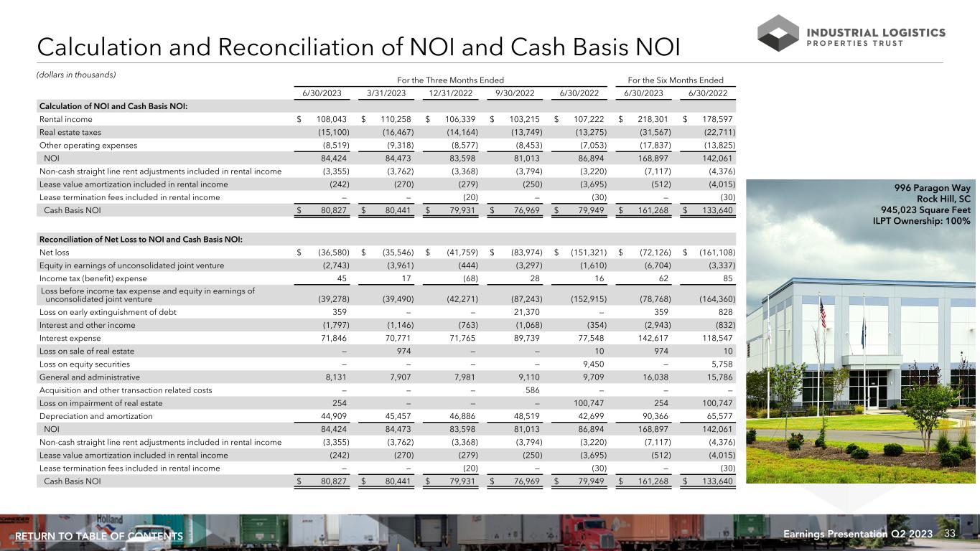Click "Loss on early extinguishment of debt" label
This screenshot has width=980, height=551.
tap(108, 312)
